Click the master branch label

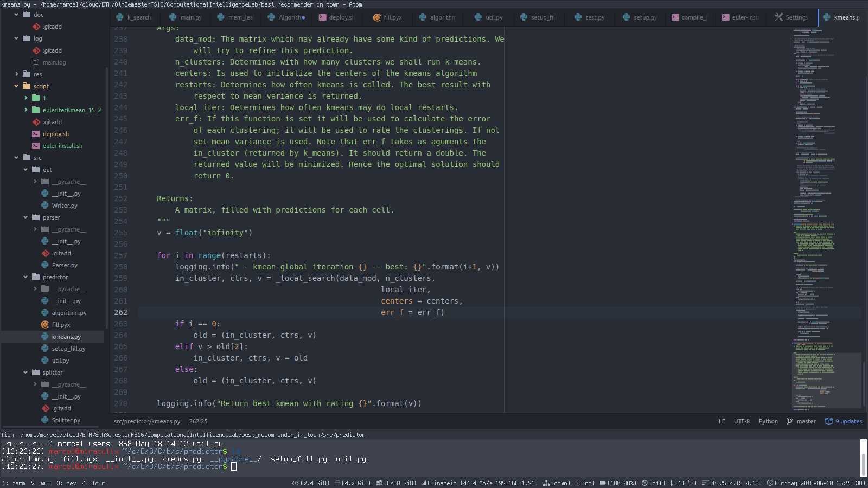(x=806, y=421)
